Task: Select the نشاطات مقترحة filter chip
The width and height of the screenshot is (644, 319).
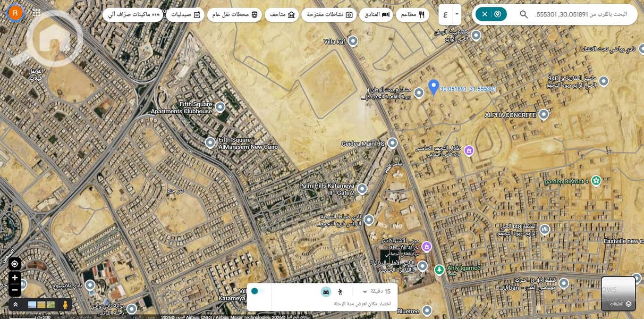Action: click(x=329, y=15)
